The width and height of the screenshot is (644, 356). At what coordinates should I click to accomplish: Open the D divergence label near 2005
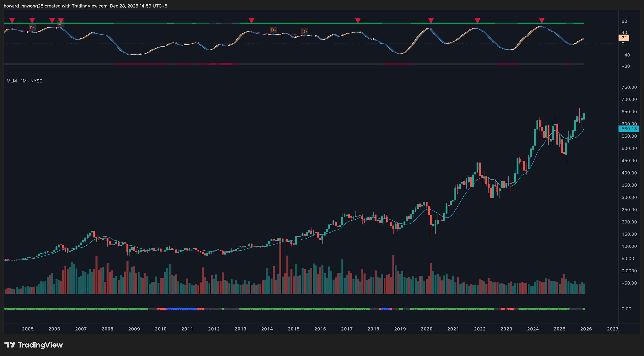(32, 28)
